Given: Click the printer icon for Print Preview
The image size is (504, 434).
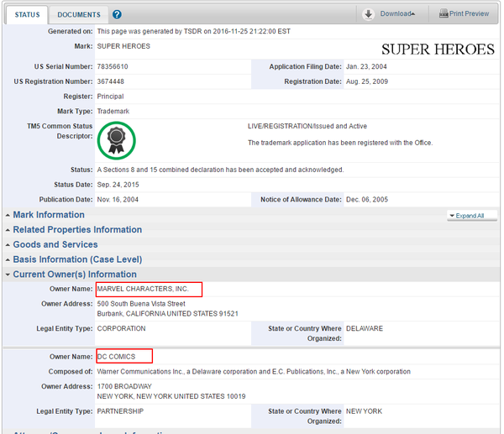Looking at the screenshot, I should (444, 13).
